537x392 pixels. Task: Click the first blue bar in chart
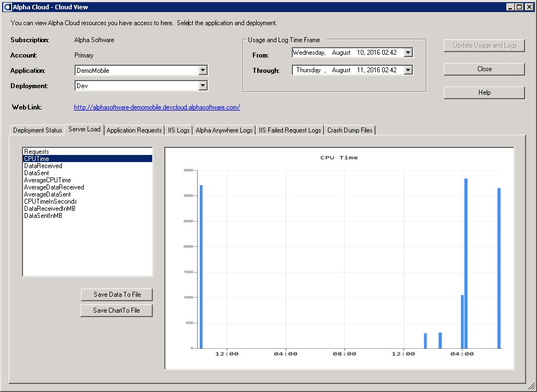click(201, 267)
